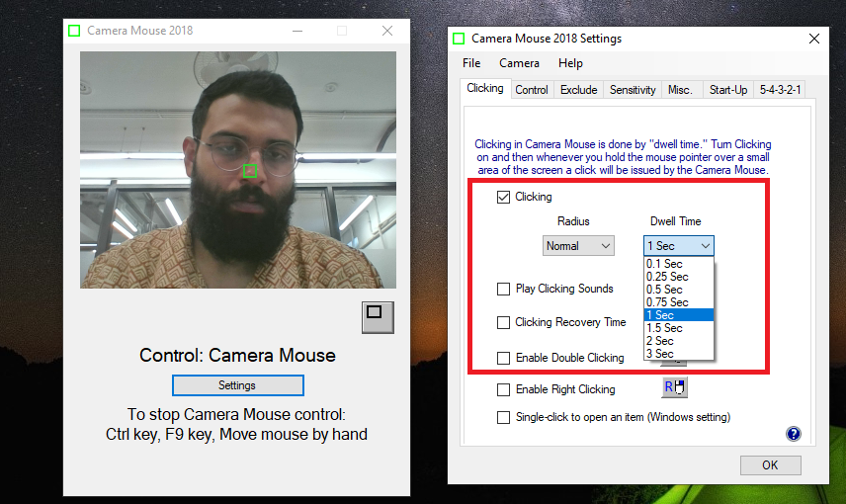Click the small square window-size icon under the video
Image resolution: width=846 pixels, height=504 pixels.
[x=378, y=317]
